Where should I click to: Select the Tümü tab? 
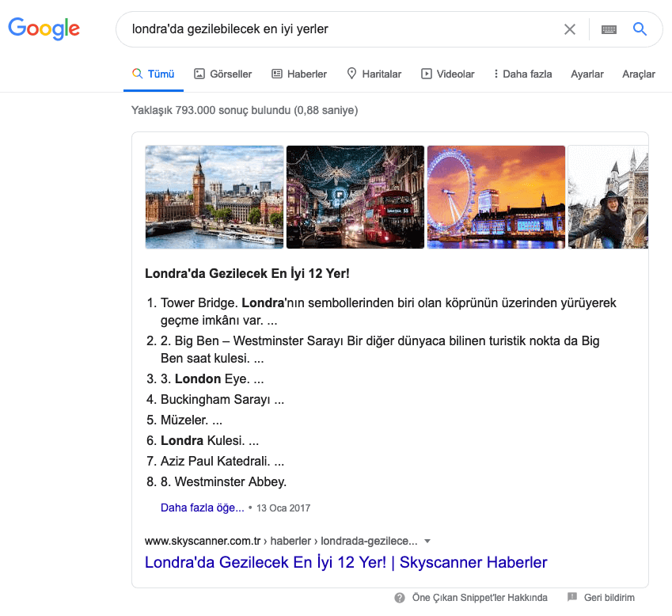(x=154, y=74)
